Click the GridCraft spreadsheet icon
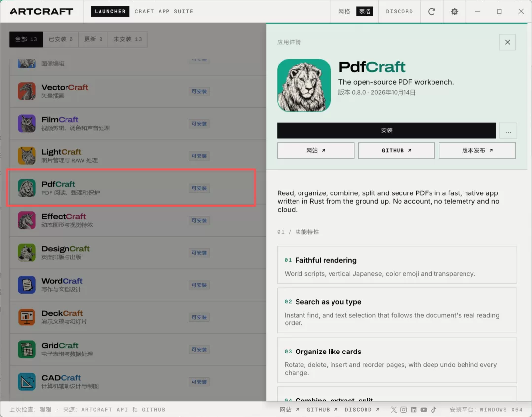Image resolution: width=532 pixels, height=417 pixels. (x=27, y=349)
